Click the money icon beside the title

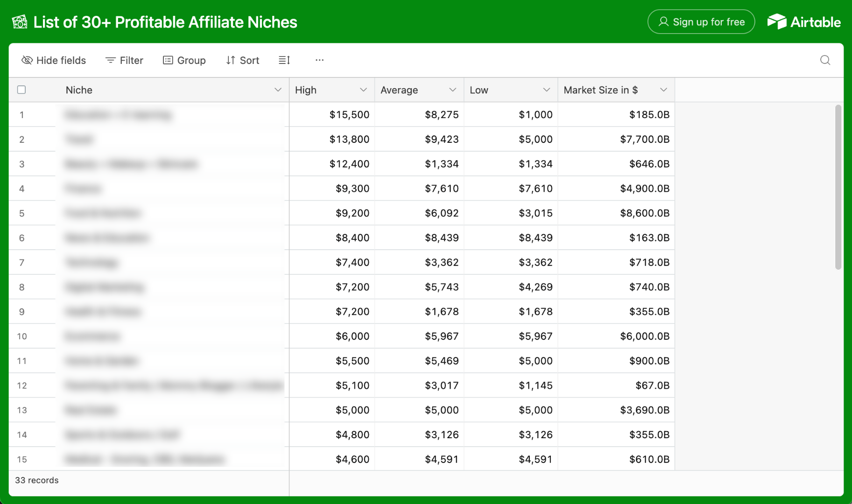point(20,22)
